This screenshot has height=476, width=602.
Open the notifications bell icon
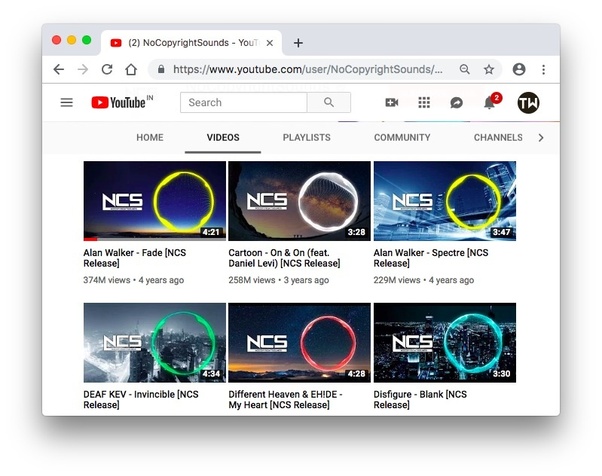tap(490, 102)
